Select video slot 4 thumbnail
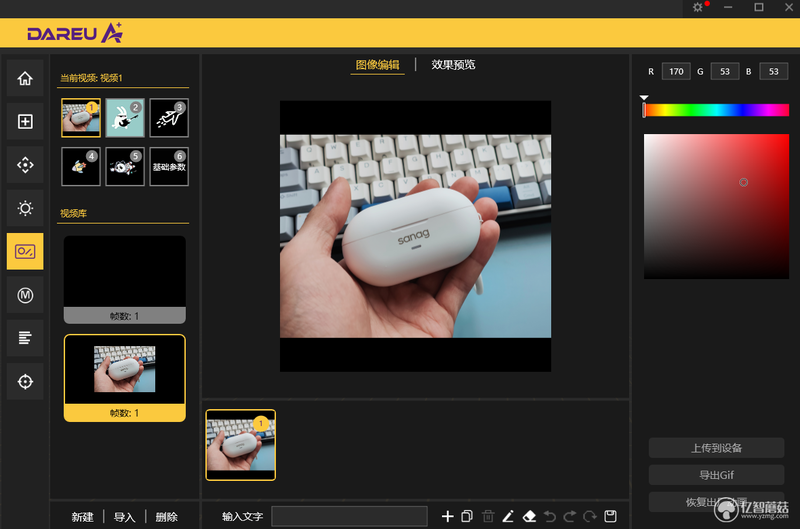The image size is (800, 529). click(81, 166)
